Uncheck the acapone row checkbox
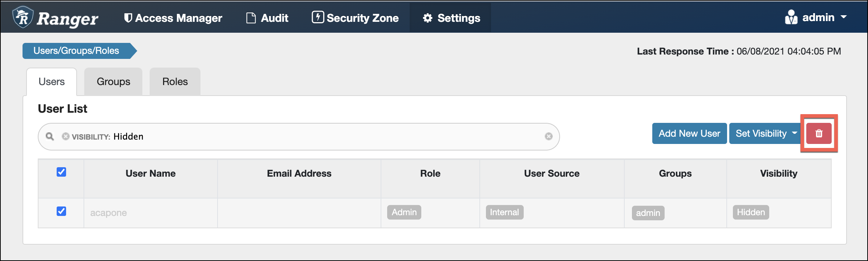Image resolution: width=868 pixels, height=261 pixels. point(61,211)
